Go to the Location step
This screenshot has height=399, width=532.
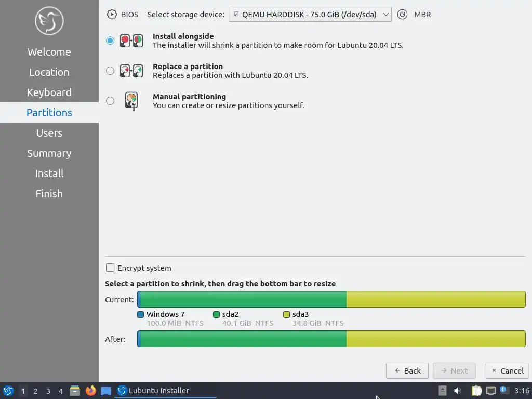point(49,72)
